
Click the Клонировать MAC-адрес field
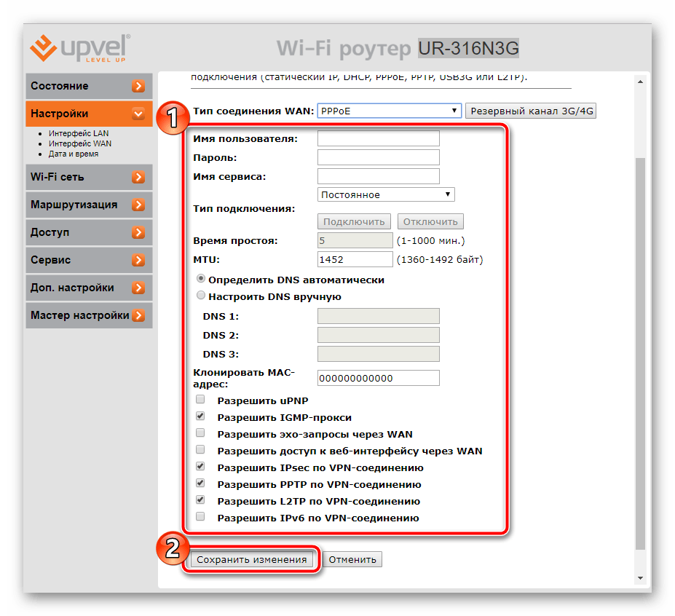click(379, 378)
